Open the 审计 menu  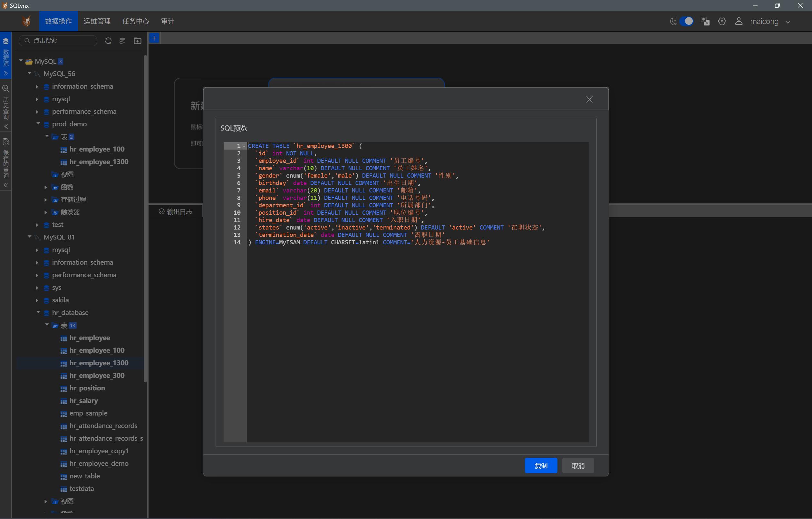(x=168, y=21)
